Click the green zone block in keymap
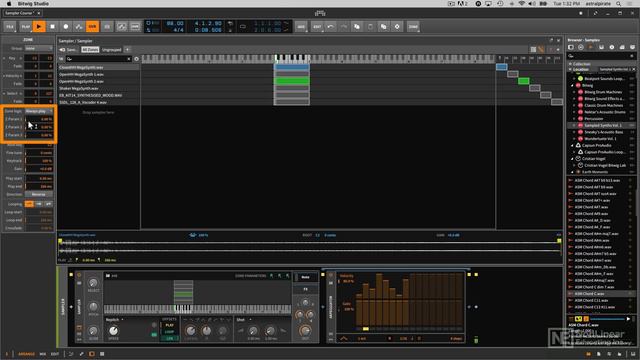The image size is (640, 360). coord(291,81)
